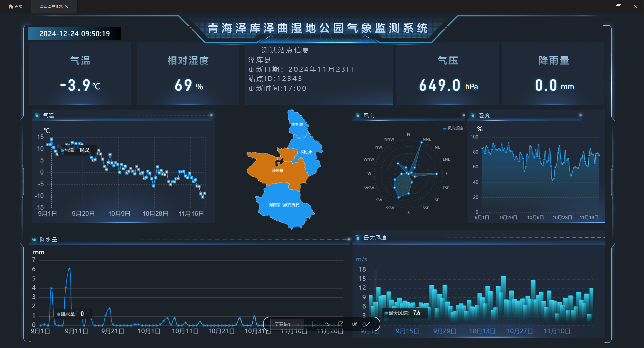Image resolution: width=644 pixels, height=348 pixels.
Task: Click the fullscreen expand arrows icon
Action: [x=367, y=324]
